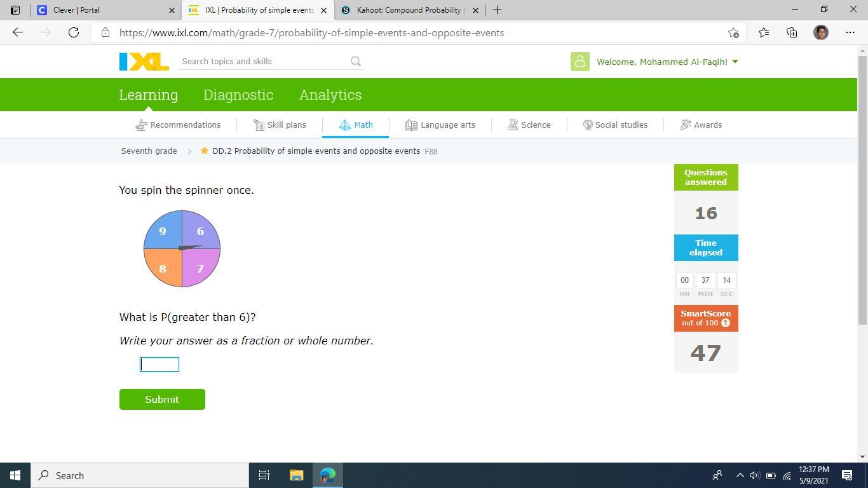Click the battery tray icon
Image resolution: width=868 pixels, height=488 pixels.
(x=771, y=475)
